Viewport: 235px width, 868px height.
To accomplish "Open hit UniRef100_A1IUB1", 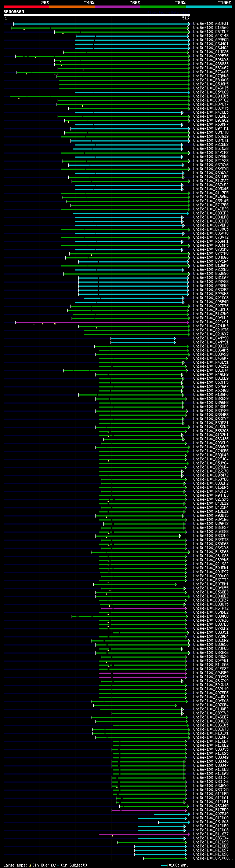I will click(x=211, y=802).
